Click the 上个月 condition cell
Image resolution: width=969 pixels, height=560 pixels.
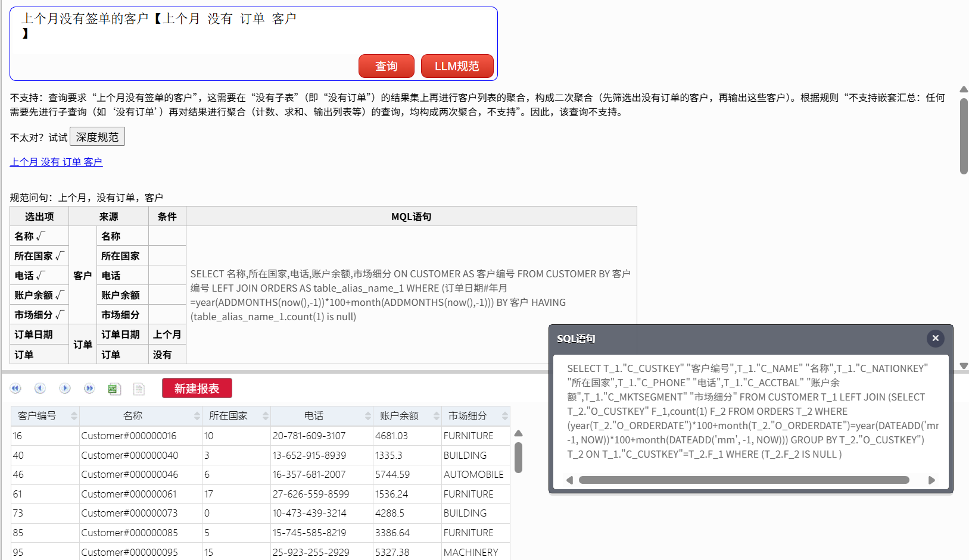pyautogui.click(x=167, y=334)
